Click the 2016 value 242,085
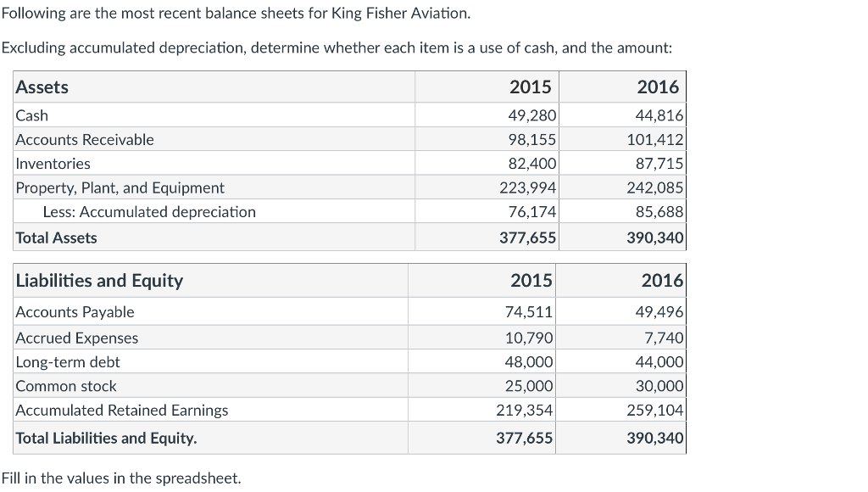Screen dimensions: 868x492 pyautogui.click(x=654, y=187)
